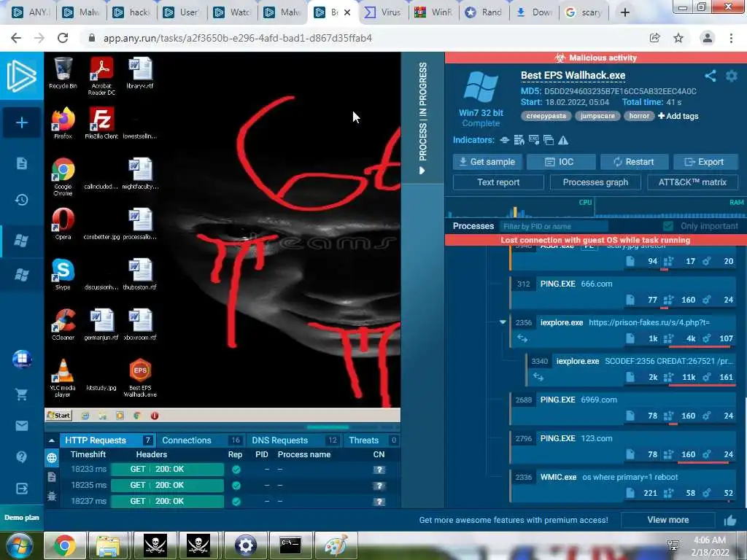Open Chrome three-dot menu
This screenshot has width=747, height=560.
[731, 38]
